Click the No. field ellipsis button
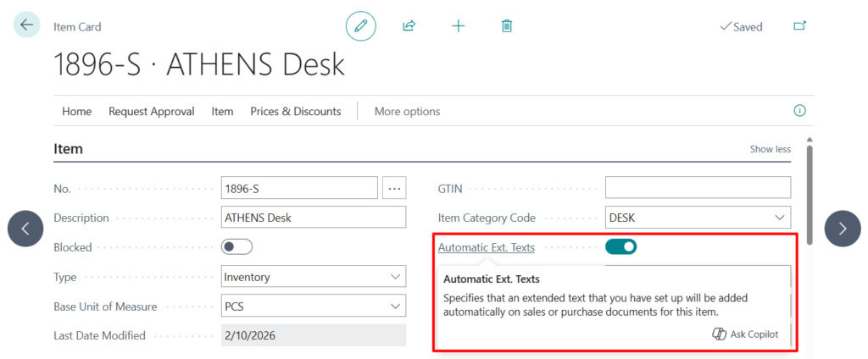Screen dimensions: 868x359 coord(394,188)
